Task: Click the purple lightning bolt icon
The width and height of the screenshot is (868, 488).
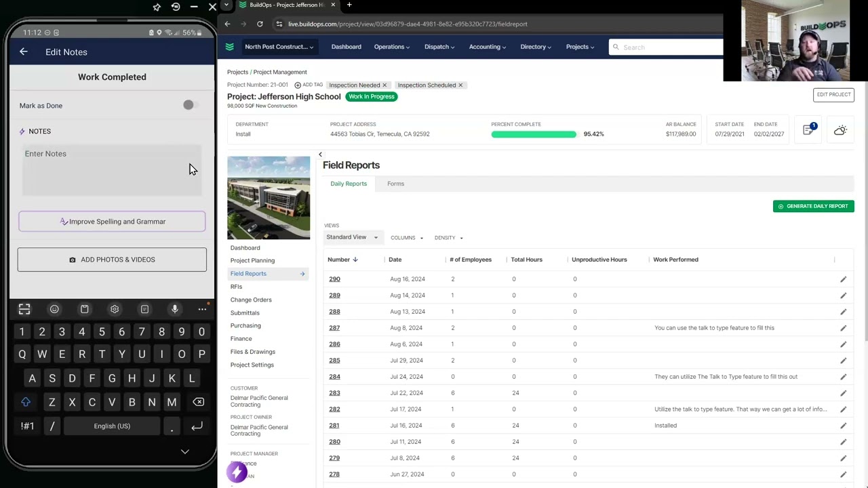Action: point(237,472)
